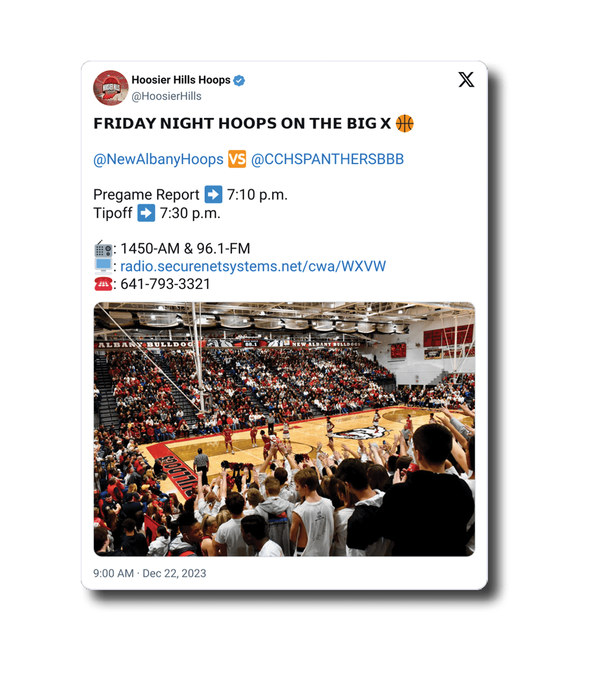The image size is (592, 700).
Task: Click the computer emoji icon
Action: point(103,266)
